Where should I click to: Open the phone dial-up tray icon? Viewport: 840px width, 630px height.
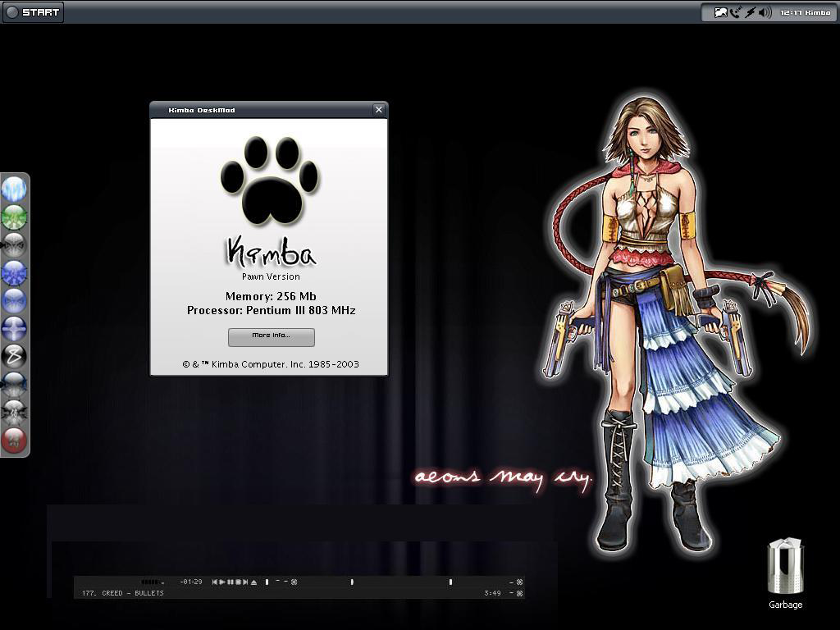click(736, 12)
